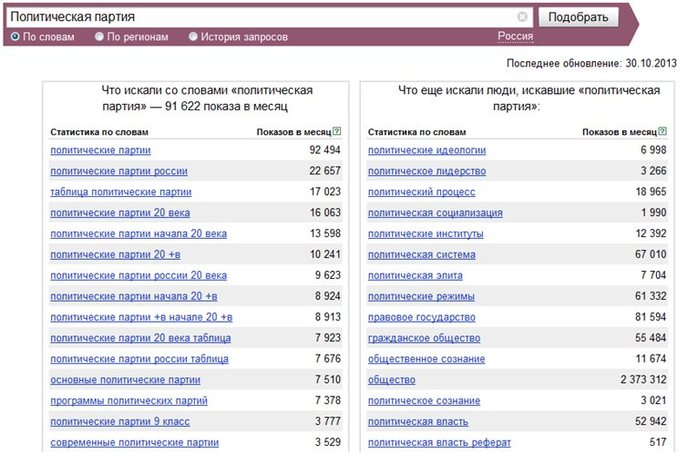
Task: Focus the 'Политическая партия' search input
Action: click(261, 17)
